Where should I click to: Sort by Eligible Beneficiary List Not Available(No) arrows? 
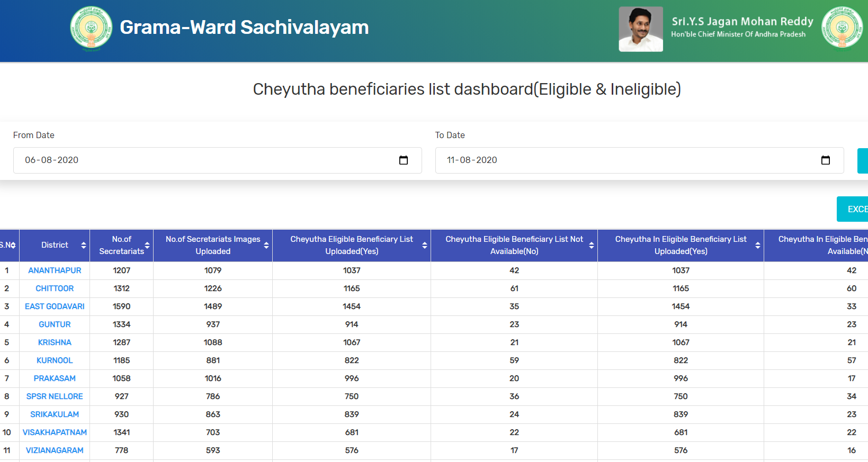click(592, 245)
